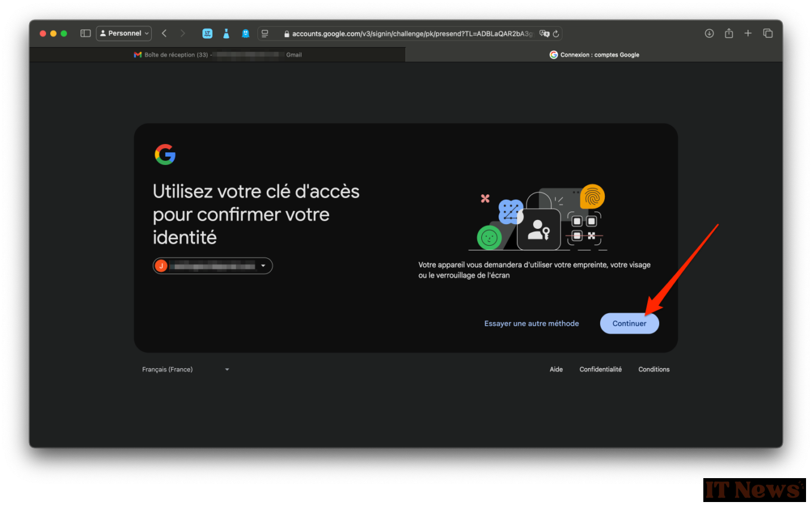Image resolution: width=812 pixels, height=508 pixels.
Task: Open the Aide link
Action: click(556, 369)
